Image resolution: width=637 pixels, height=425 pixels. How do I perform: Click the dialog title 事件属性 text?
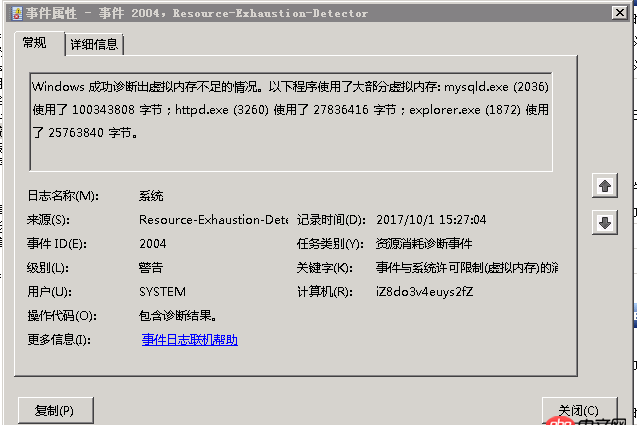[x=51, y=13]
